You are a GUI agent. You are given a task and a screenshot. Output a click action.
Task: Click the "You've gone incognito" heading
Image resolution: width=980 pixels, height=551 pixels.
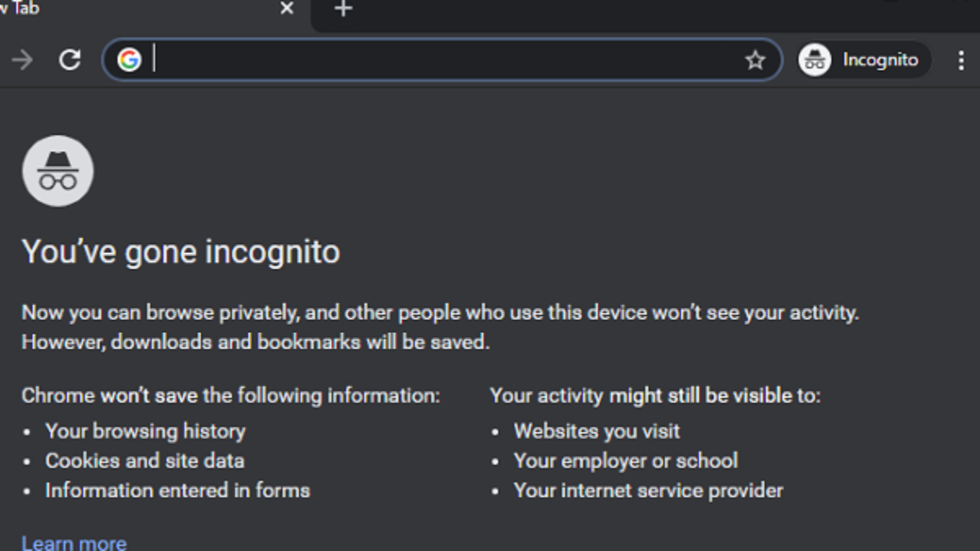(x=180, y=252)
